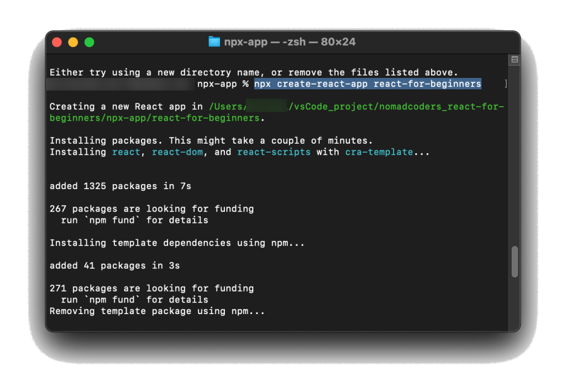Click the cyan word 'react' after 'Installing'

126,152
